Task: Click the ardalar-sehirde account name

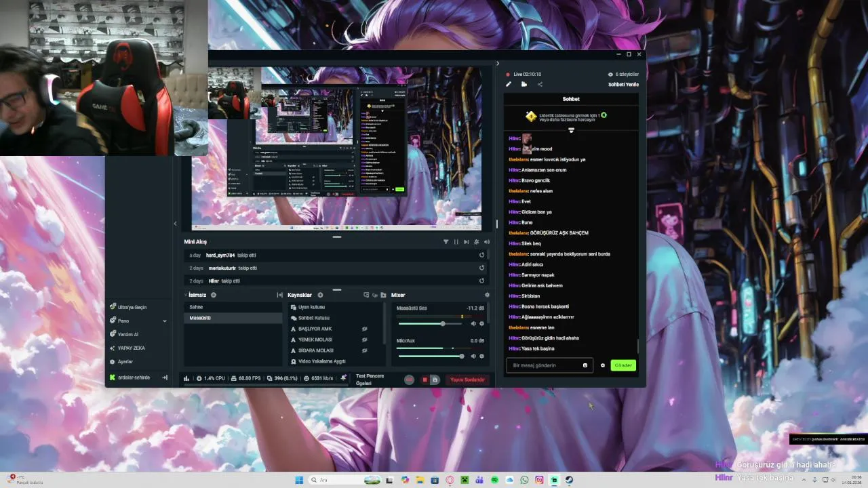Action: pos(134,378)
